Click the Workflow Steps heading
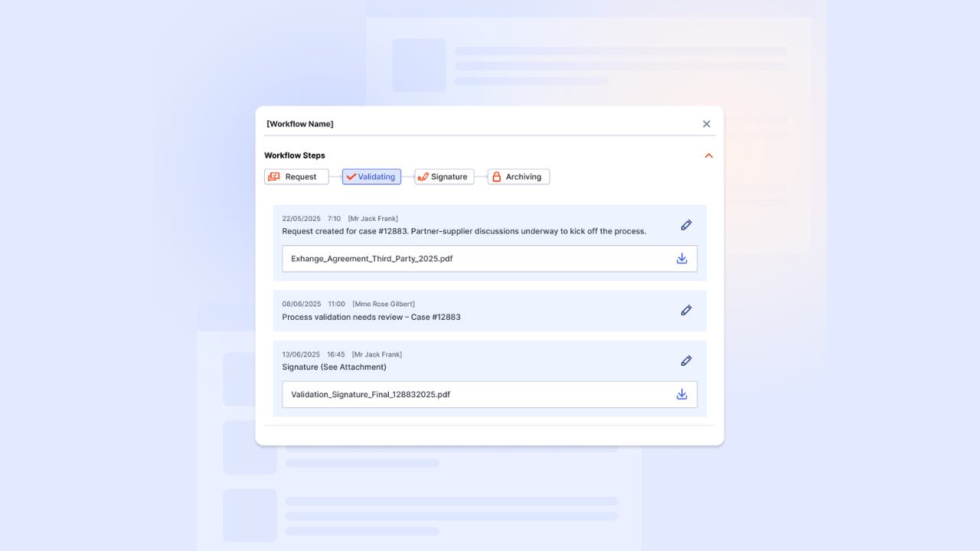The height and width of the screenshot is (551, 980). [x=295, y=155]
